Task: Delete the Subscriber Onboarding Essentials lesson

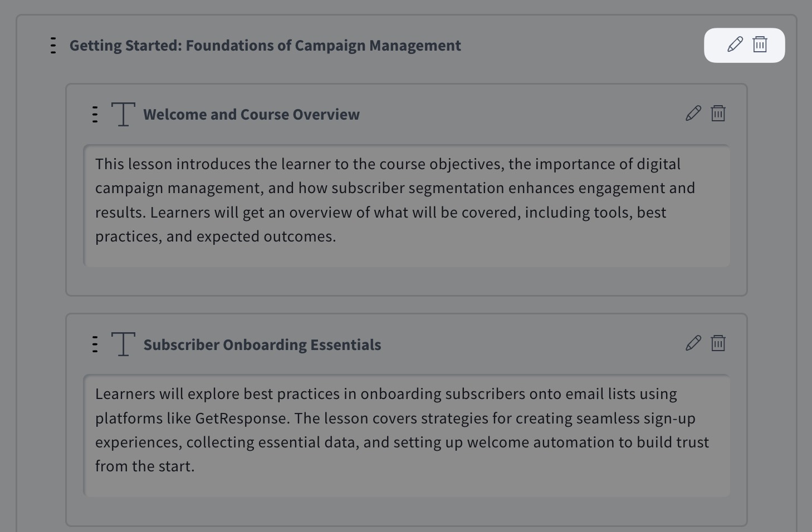Action: (718, 343)
